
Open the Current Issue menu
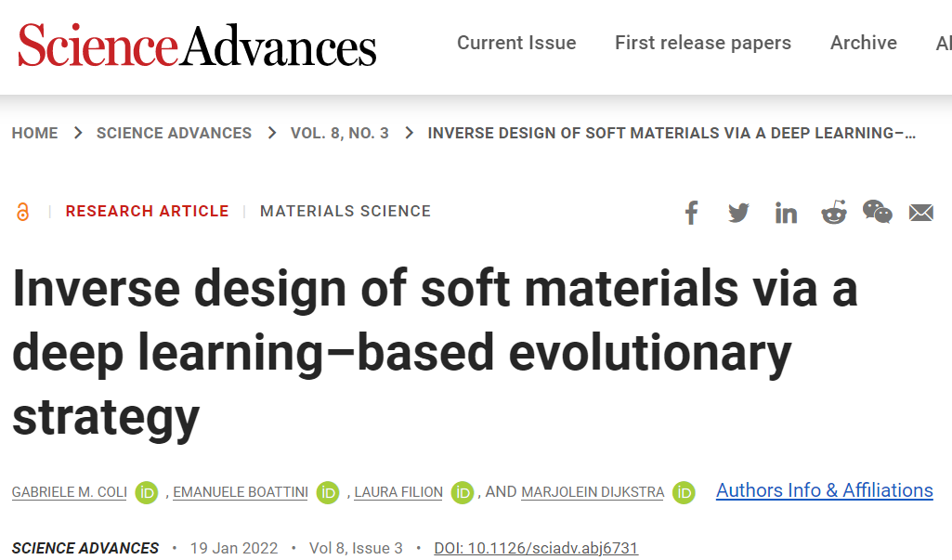pos(516,43)
